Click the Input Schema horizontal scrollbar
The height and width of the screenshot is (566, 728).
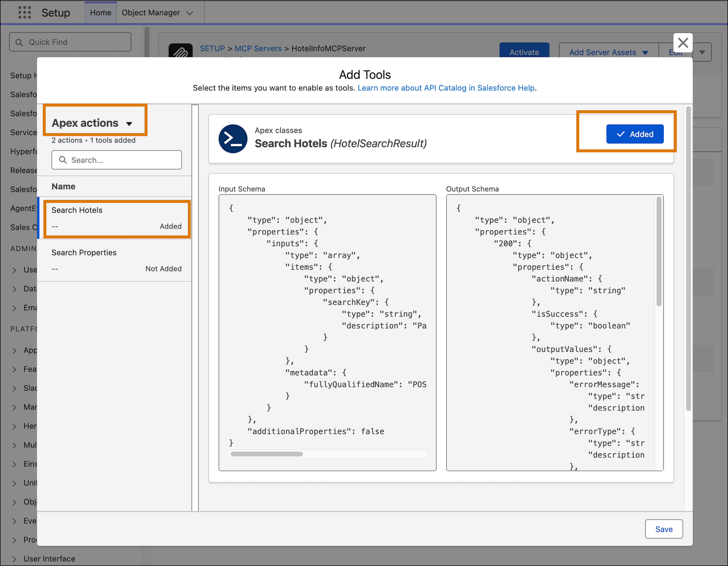(267, 454)
